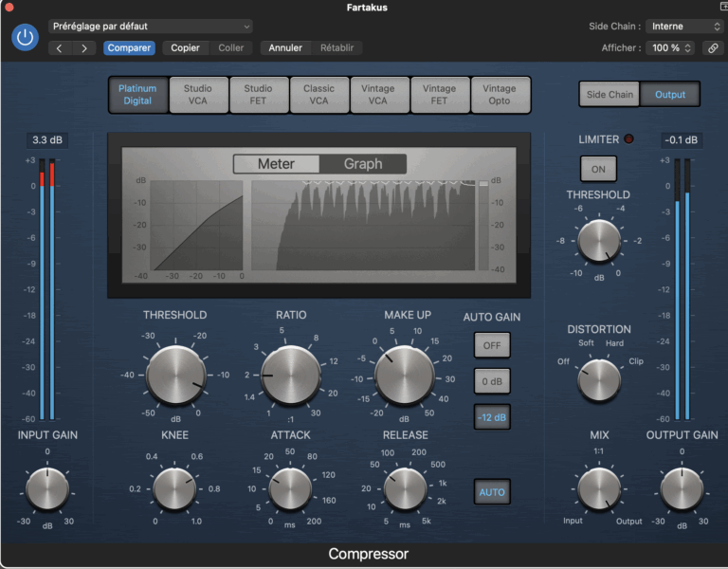Viewport: 728px width, 569px height.
Task: Toggle the plugin power bypass button
Action: [26, 37]
